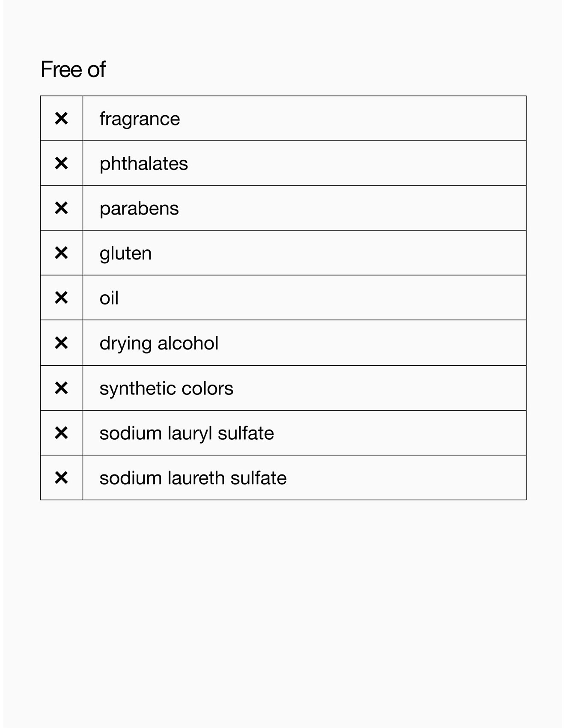Click the "oil" text label

point(109,298)
